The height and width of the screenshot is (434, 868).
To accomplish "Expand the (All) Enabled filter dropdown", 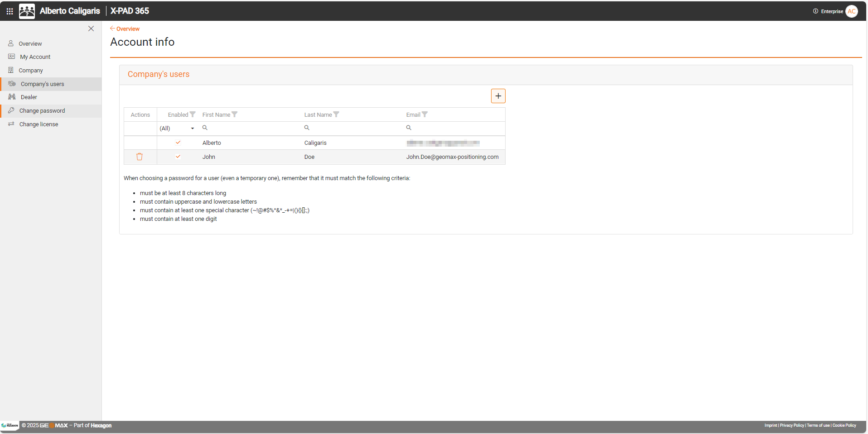I will coord(193,129).
